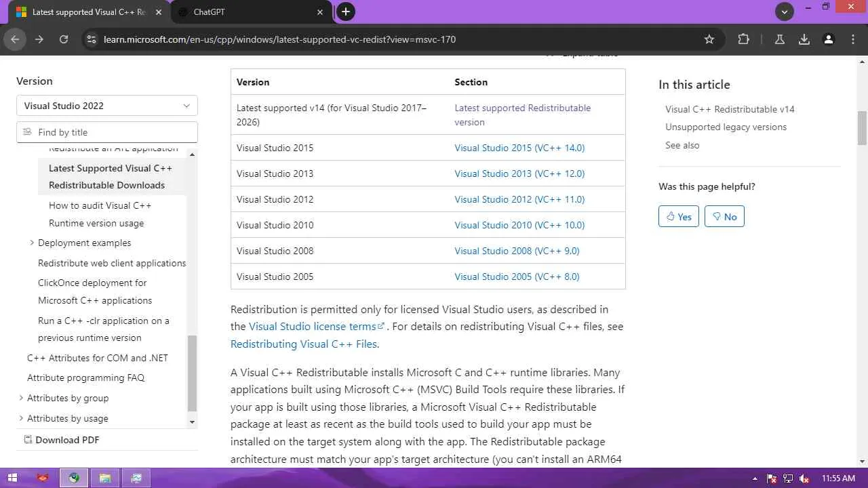Screen dimensions: 868x488
Task: Click the page's vertical scrollbar thumb
Action: [x=862, y=127]
